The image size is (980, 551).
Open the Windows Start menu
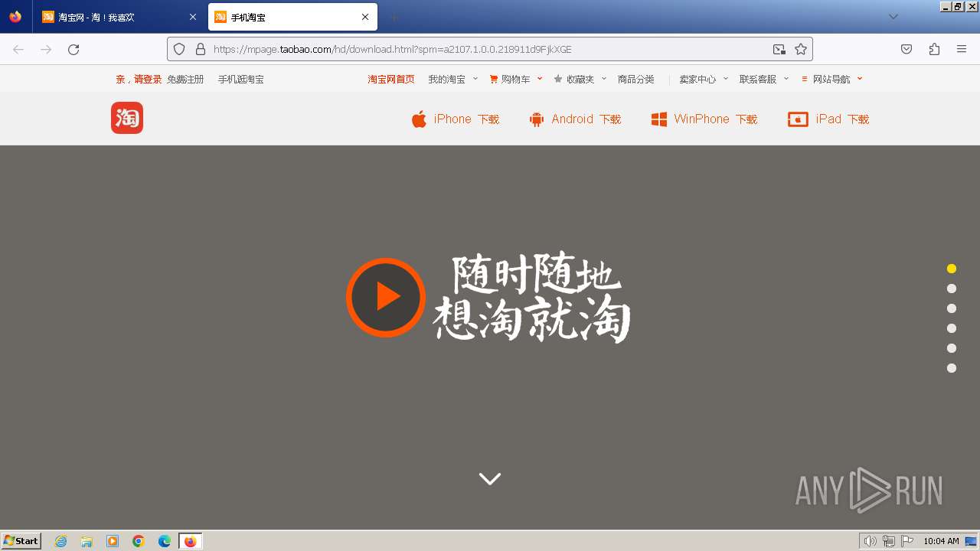point(21,541)
